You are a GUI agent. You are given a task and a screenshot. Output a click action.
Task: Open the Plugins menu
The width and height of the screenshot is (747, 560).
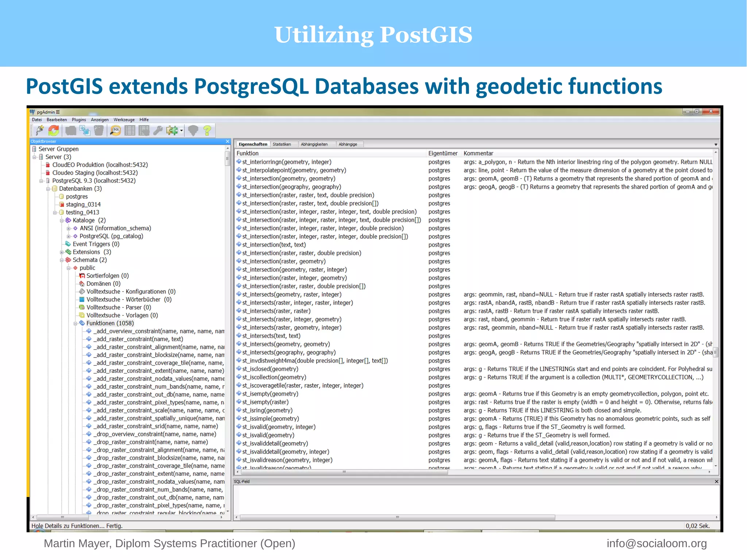click(79, 120)
